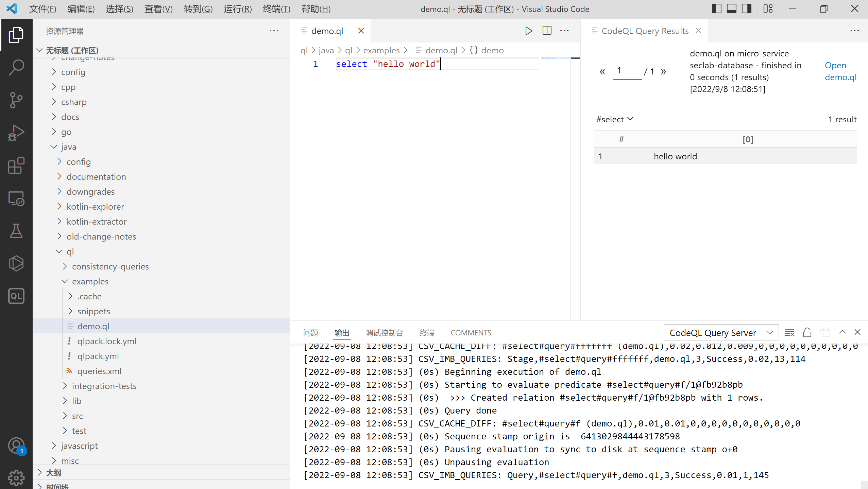Toggle the secondary side bar visibility
This screenshot has width=868, height=489.
pyautogui.click(x=746, y=9)
